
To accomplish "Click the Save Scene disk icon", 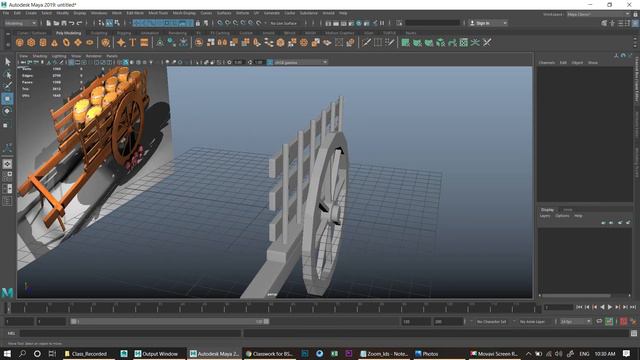I will [x=64, y=23].
